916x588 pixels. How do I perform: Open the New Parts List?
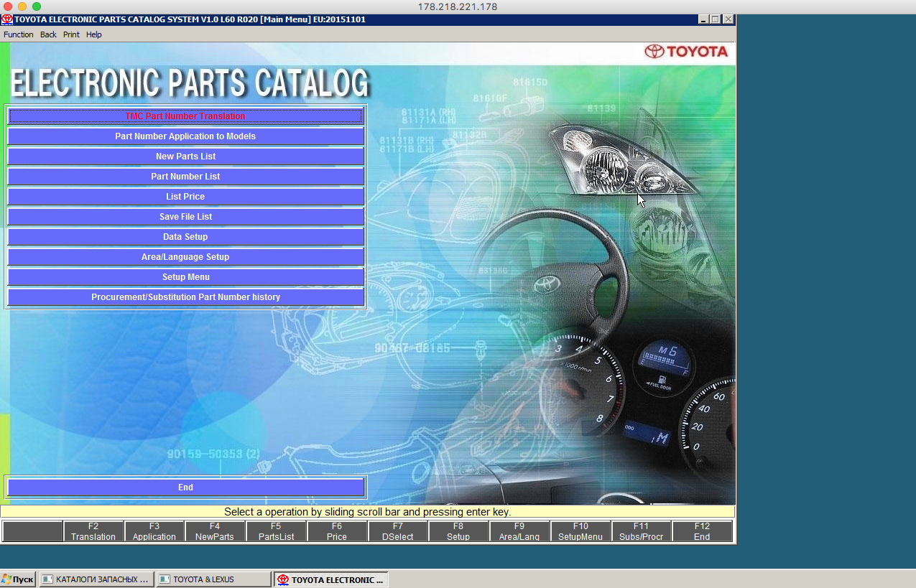[185, 156]
